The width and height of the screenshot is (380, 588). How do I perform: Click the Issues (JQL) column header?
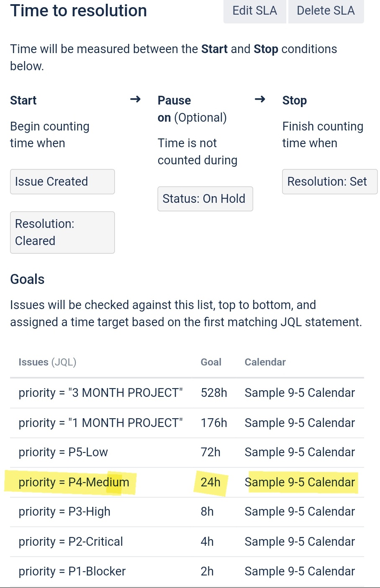tap(47, 362)
